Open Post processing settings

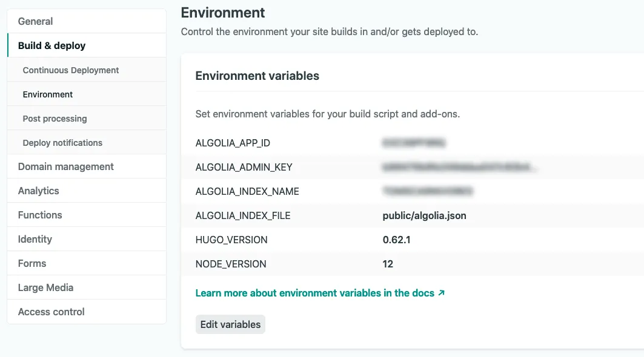[53, 118]
